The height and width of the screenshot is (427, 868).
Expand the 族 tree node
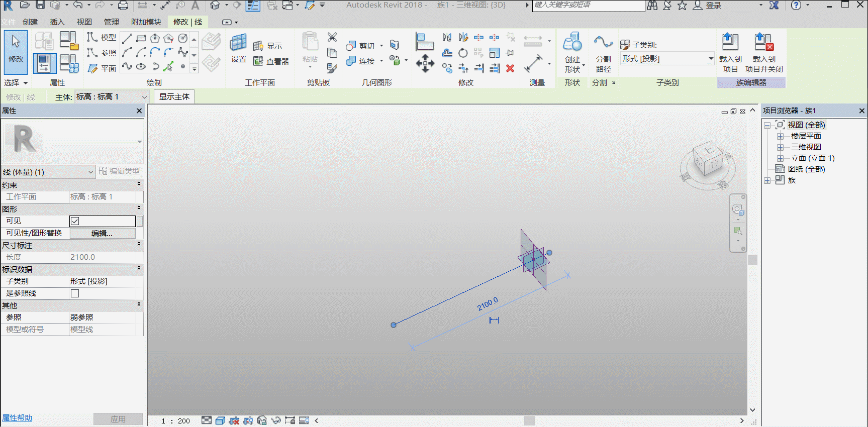click(x=767, y=180)
